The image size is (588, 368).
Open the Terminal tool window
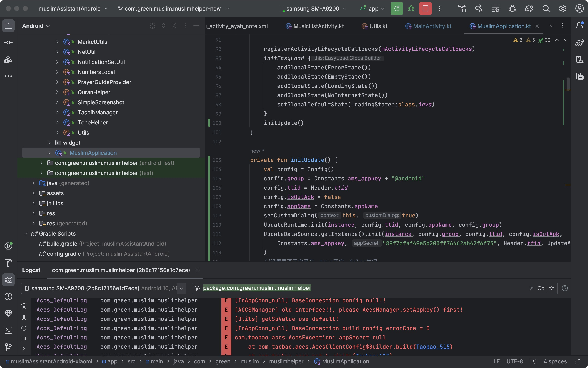(8, 330)
